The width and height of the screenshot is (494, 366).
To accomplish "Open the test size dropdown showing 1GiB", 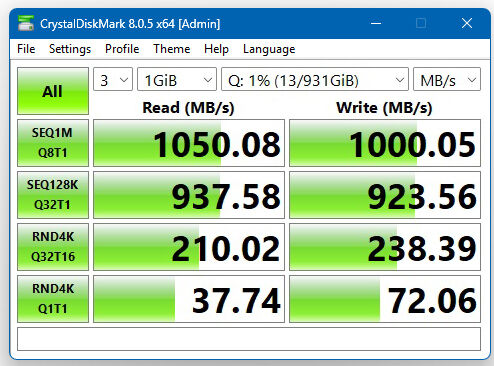I will pyautogui.click(x=177, y=79).
